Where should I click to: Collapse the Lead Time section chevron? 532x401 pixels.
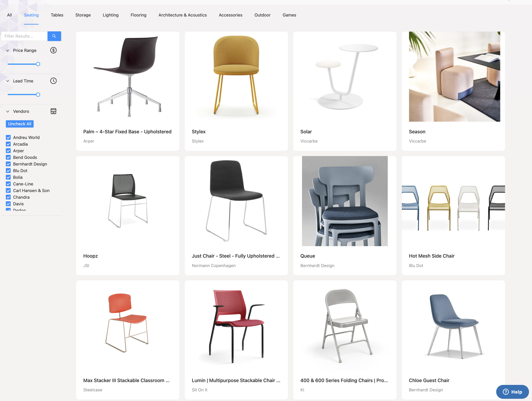coord(8,81)
